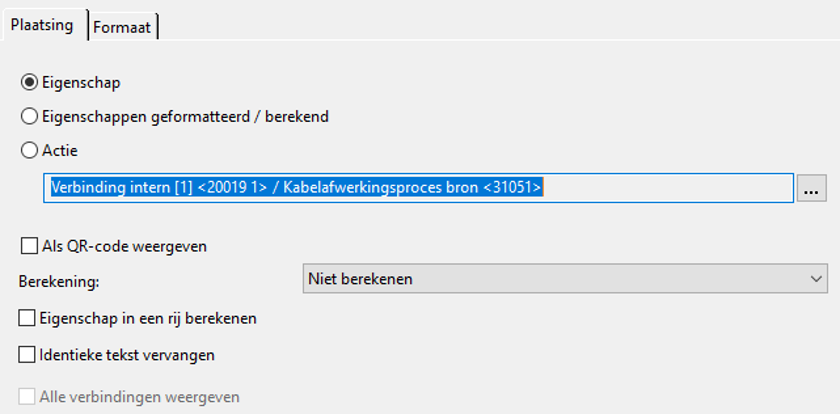The width and height of the screenshot is (840, 414).
Task: Click the 'Niet berekenen' text in combo box
Action: (x=360, y=279)
